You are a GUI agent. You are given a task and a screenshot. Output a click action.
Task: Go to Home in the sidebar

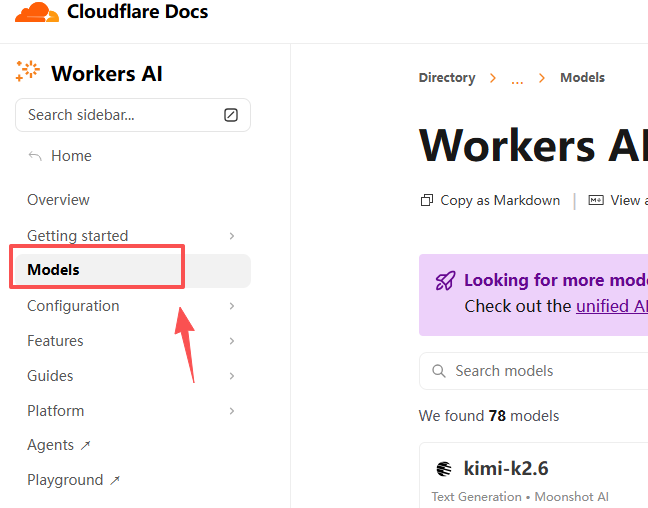click(x=71, y=156)
